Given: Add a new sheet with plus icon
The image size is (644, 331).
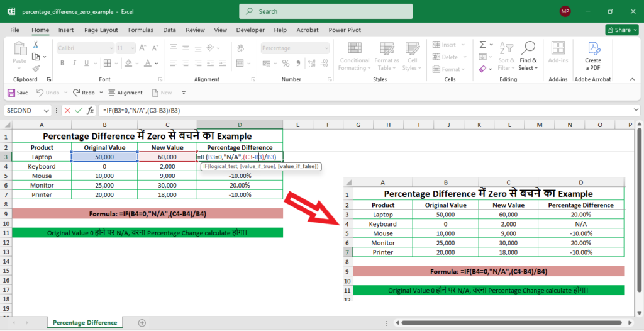Looking at the screenshot, I should (x=142, y=323).
